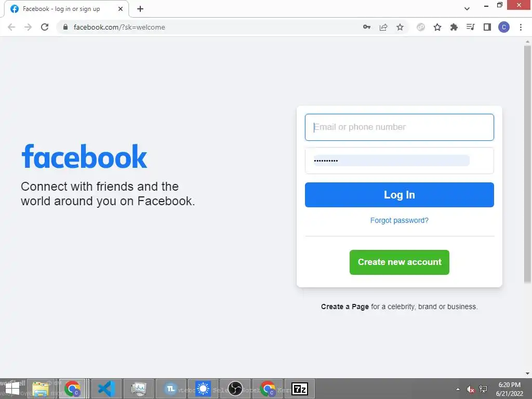The height and width of the screenshot is (399, 532).
Task: Follow the Create a Page link
Action: click(x=345, y=307)
